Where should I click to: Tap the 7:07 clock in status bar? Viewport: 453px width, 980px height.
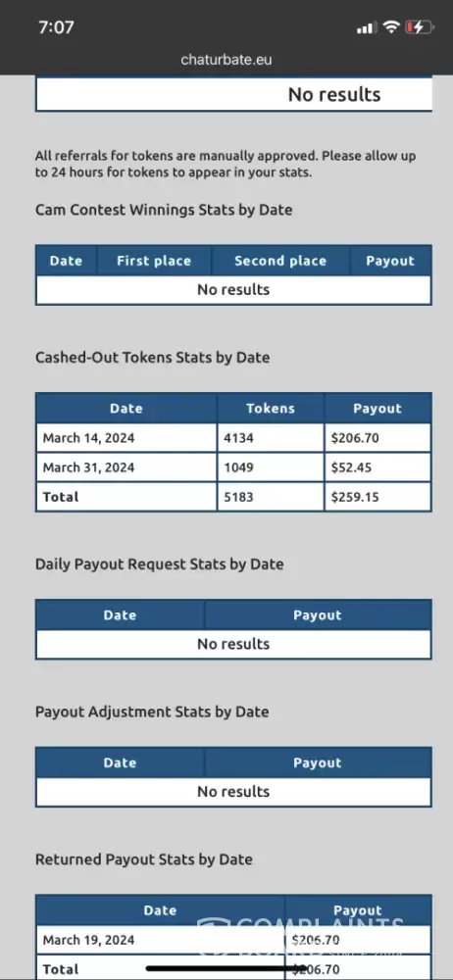[x=56, y=26]
